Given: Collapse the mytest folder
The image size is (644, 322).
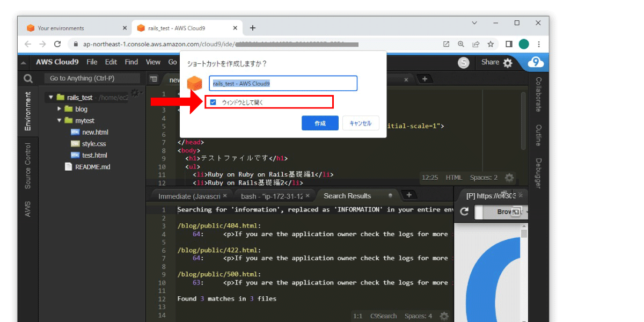Looking at the screenshot, I should [x=60, y=121].
